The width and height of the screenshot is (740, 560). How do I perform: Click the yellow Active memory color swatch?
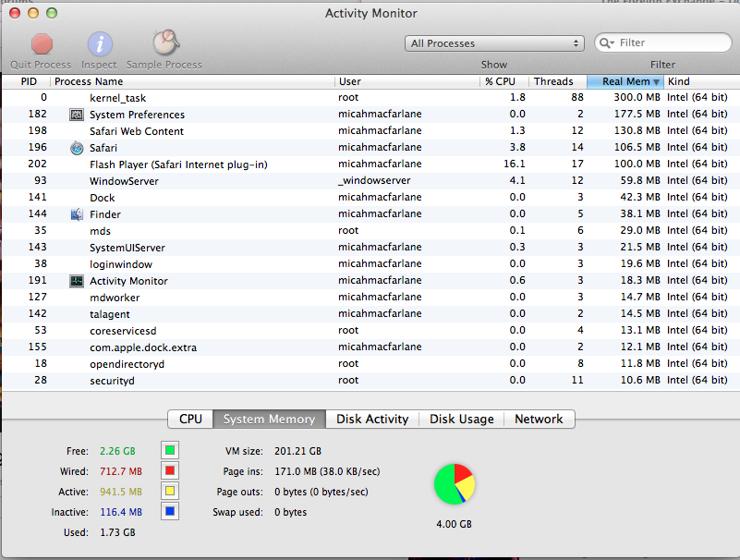[170, 491]
